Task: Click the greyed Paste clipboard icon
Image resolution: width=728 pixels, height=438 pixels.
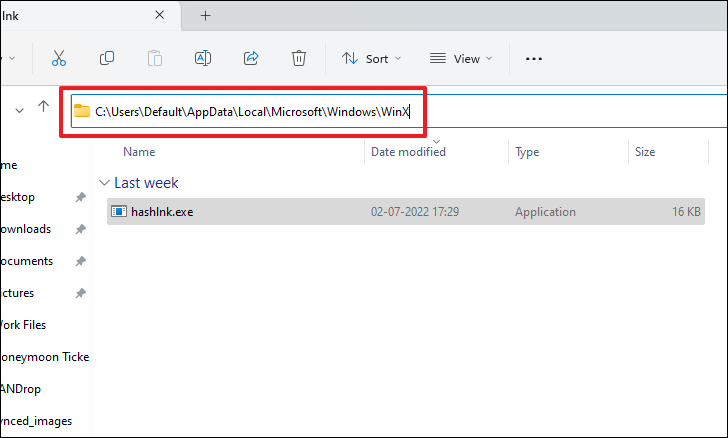Action: click(155, 59)
